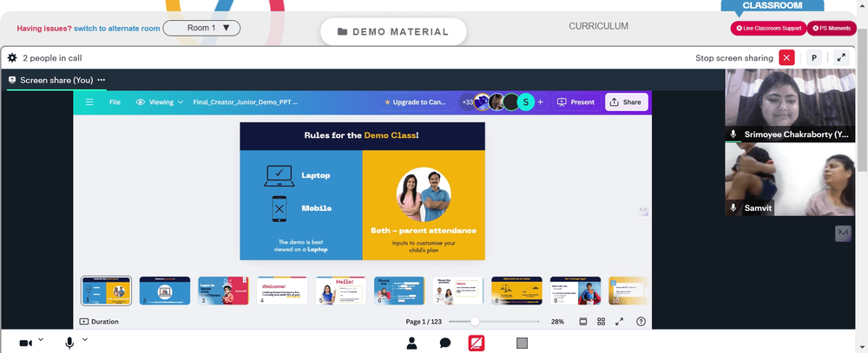Screen dimensions: 868x353
Task: Open call settings gear icon
Action: pyautogui.click(x=12, y=57)
